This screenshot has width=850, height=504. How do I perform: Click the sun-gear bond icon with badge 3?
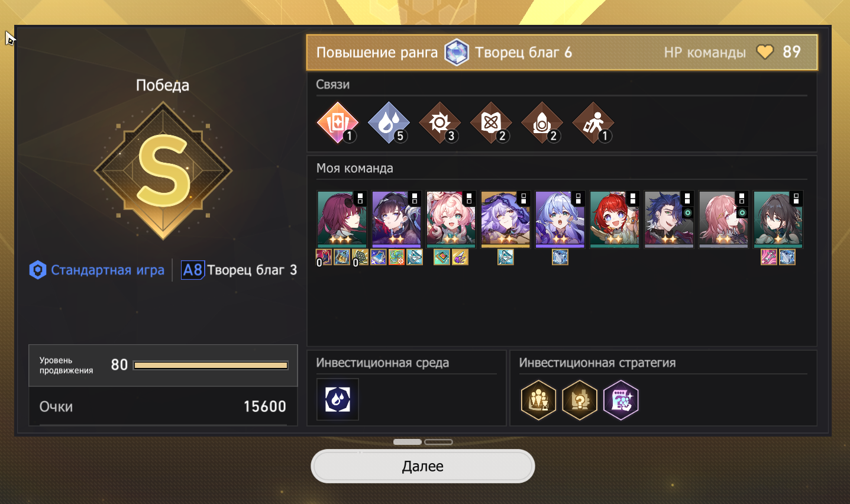point(439,123)
